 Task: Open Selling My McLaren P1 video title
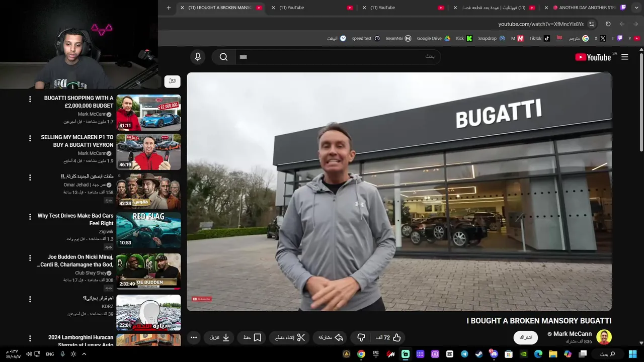tap(77, 141)
